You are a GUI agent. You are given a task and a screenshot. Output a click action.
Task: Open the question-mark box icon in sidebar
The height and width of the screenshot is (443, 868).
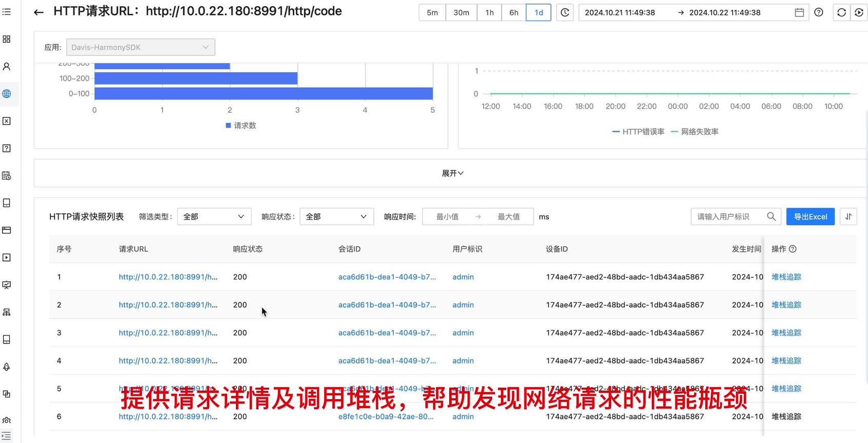point(7,148)
